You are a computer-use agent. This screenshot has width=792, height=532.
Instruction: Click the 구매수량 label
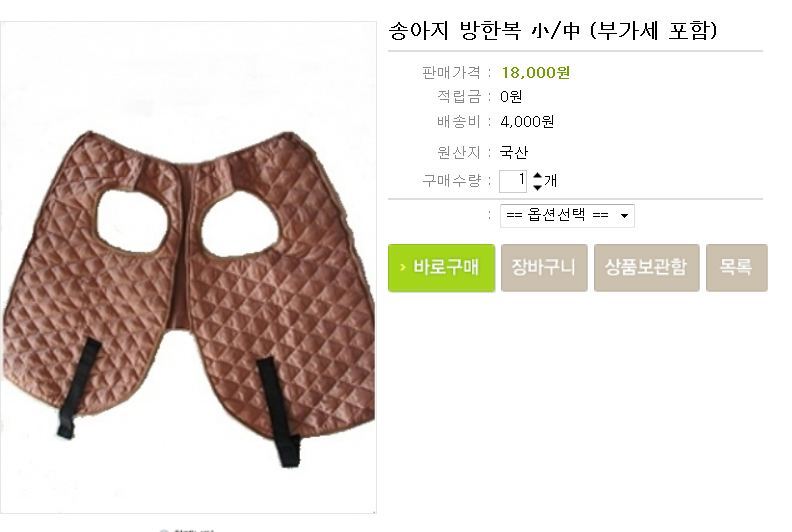pos(452,180)
